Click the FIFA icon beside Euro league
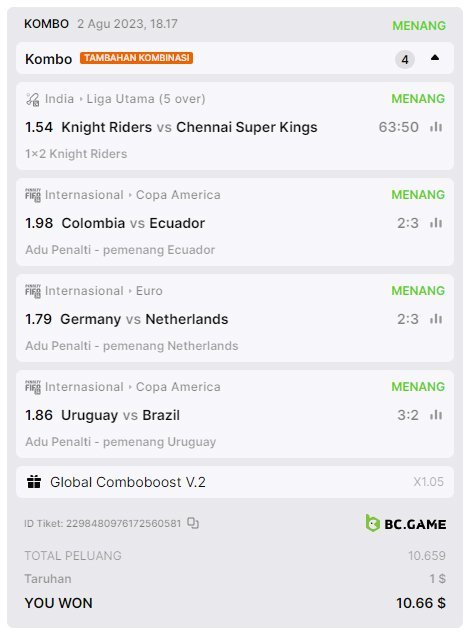The height and width of the screenshot is (635, 466). coord(33,291)
